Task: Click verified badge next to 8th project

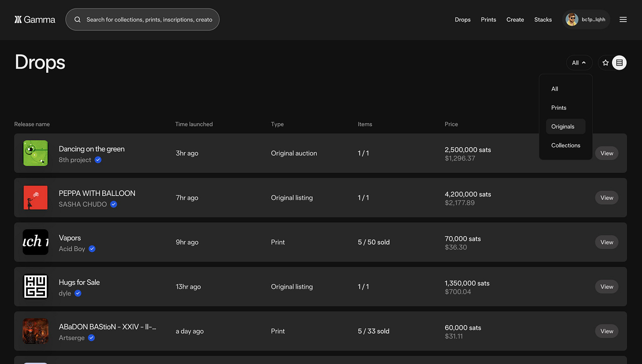Action: [98, 160]
